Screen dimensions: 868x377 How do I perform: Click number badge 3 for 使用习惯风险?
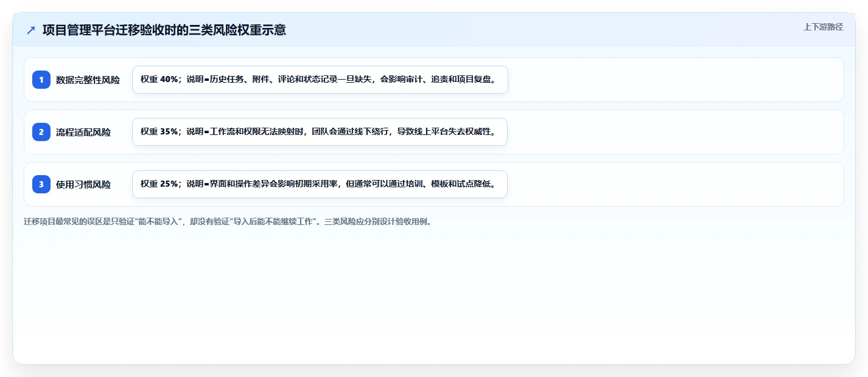point(41,184)
